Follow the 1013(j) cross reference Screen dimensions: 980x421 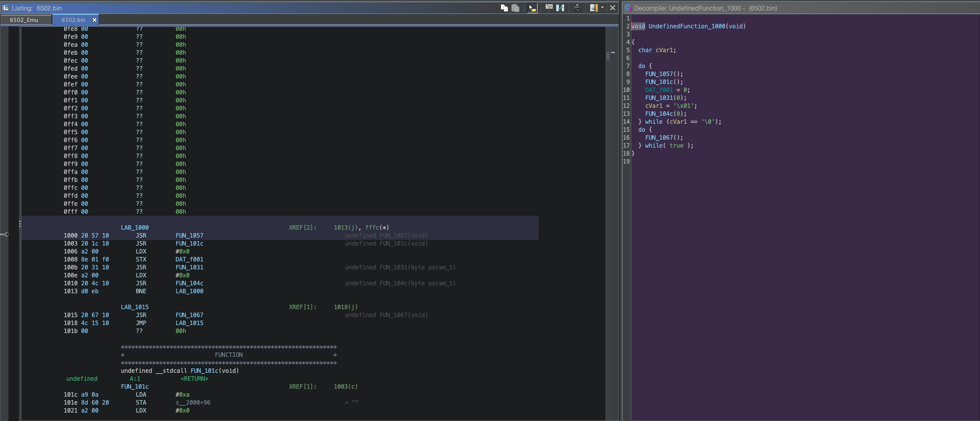point(346,228)
